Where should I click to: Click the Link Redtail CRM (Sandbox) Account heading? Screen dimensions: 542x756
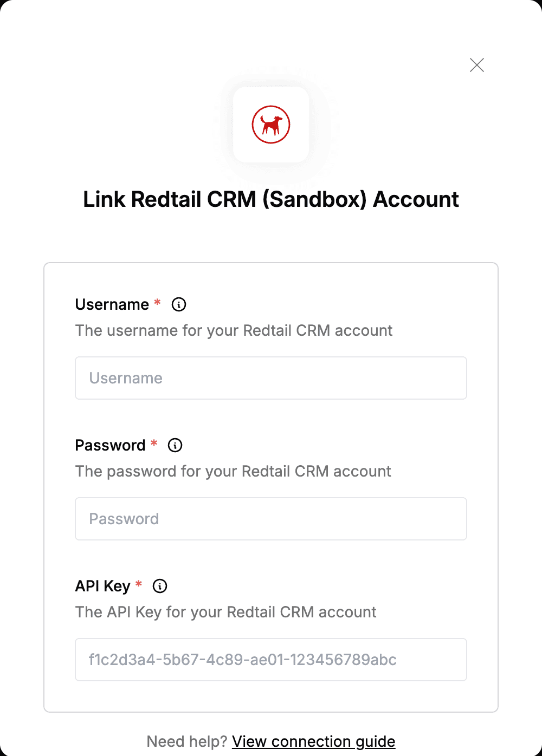pyautogui.click(x=271, y=199)
